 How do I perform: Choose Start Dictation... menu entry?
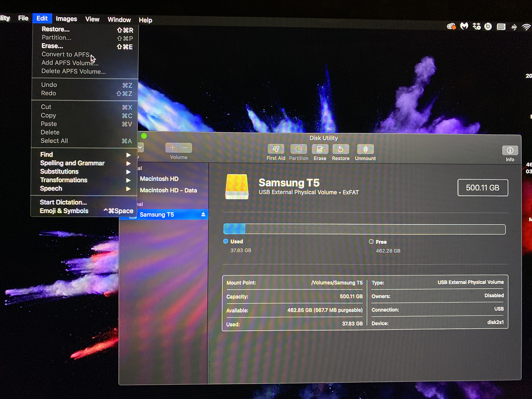coord(84,202)
